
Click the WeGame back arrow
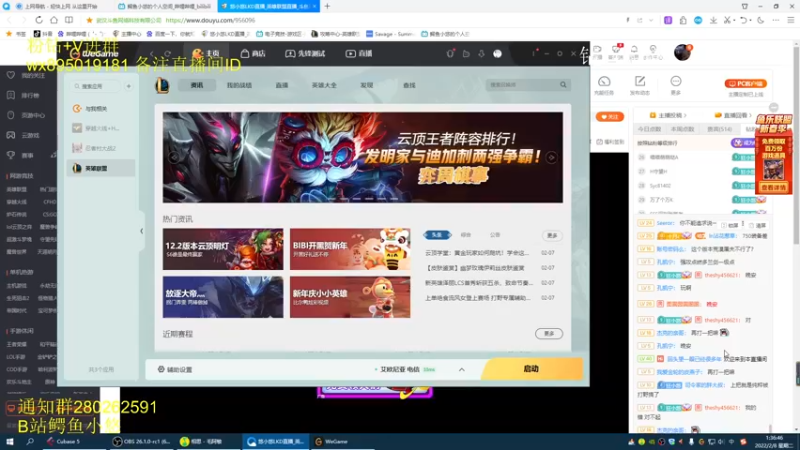click(152, 54)
